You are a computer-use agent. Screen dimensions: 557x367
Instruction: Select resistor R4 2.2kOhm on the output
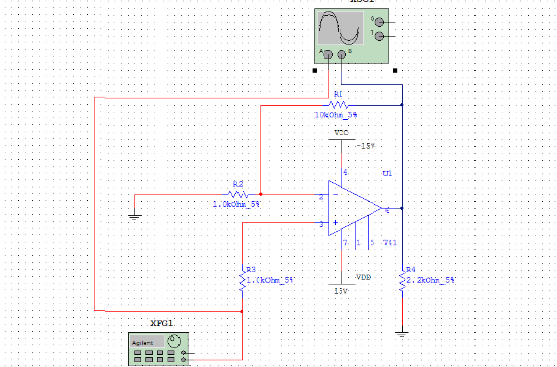(x=402, y=281)
